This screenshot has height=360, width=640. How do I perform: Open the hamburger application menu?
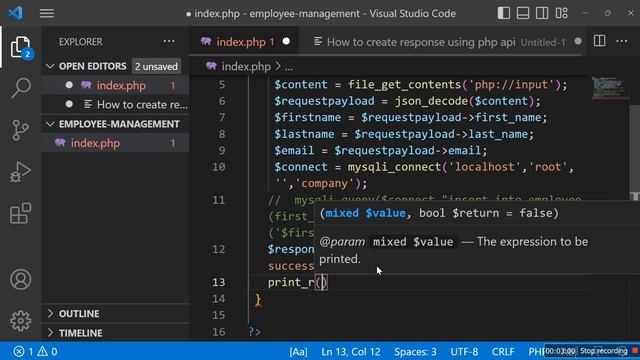[47, 13]
